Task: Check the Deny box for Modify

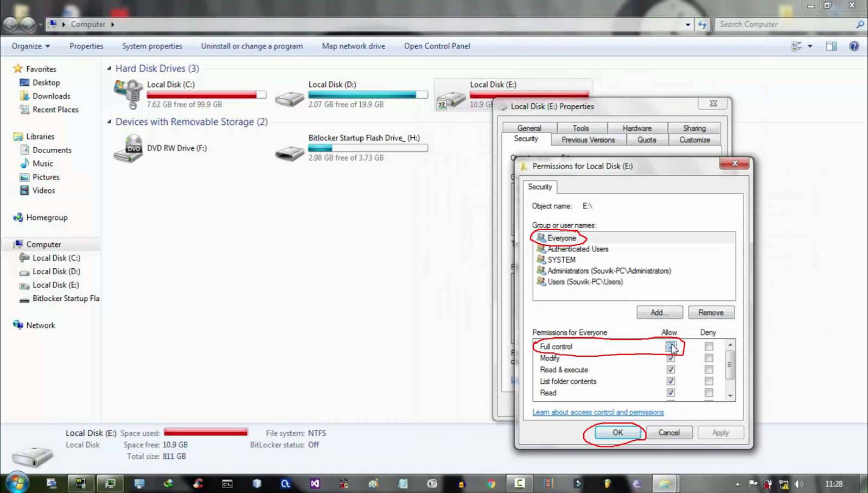Action: (x=709, y=358)
